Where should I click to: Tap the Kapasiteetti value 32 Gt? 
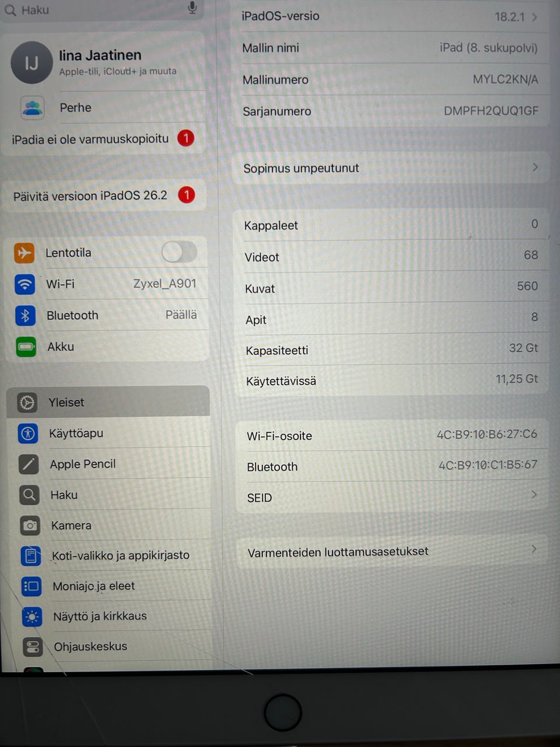(x=523, y=348)
